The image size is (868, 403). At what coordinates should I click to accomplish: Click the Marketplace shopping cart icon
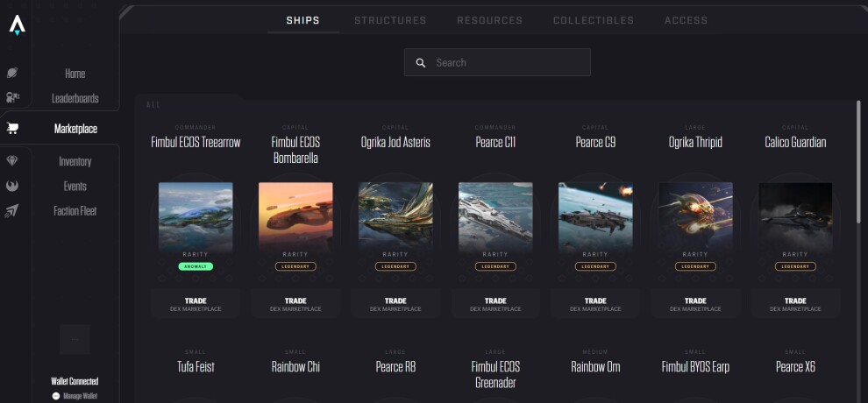12,128
